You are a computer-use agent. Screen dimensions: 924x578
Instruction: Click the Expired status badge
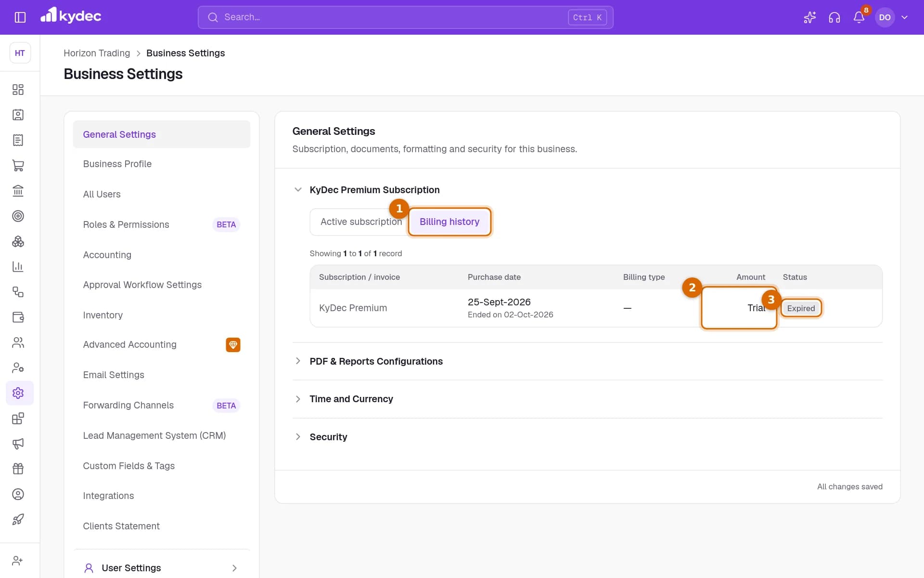[x=801, y=308]
